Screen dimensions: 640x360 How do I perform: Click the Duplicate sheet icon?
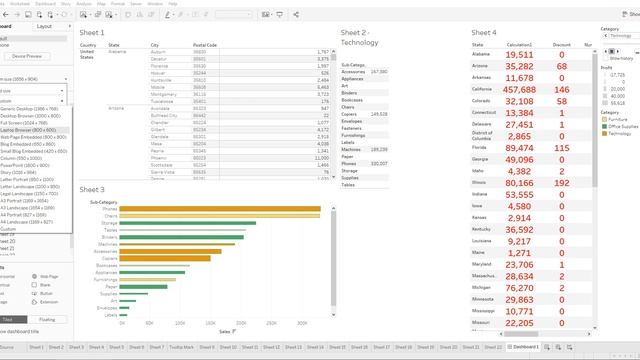[98, 15]
